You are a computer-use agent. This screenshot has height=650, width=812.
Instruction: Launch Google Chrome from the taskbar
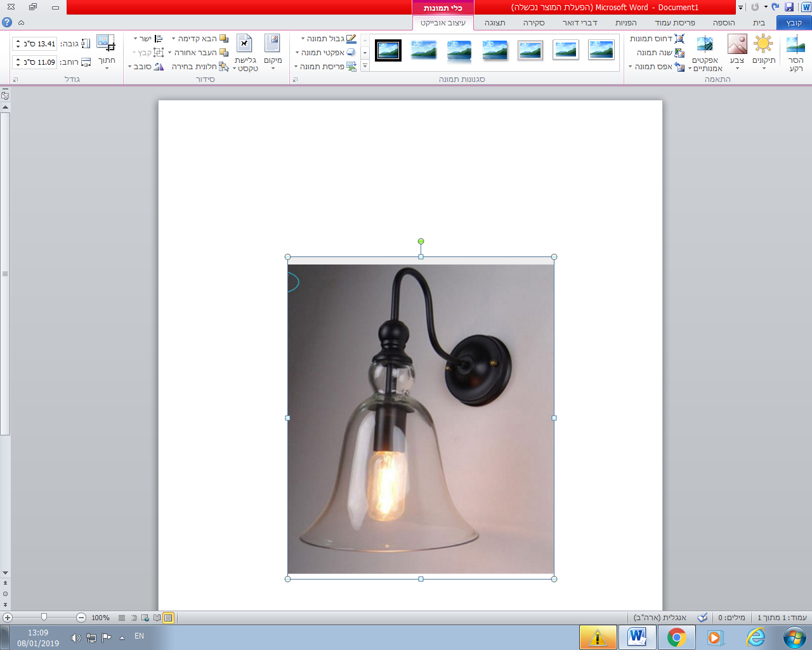[676, 637]
